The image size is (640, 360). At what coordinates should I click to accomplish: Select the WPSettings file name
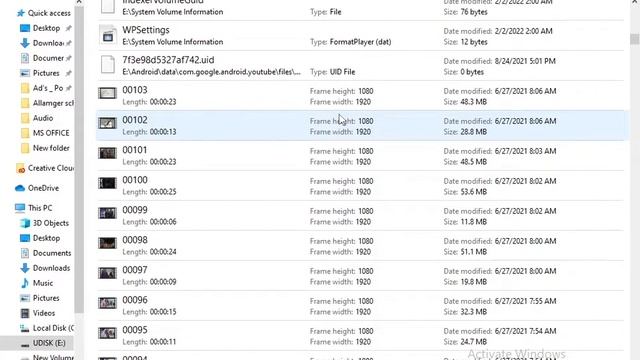click(x=146, y=30)
